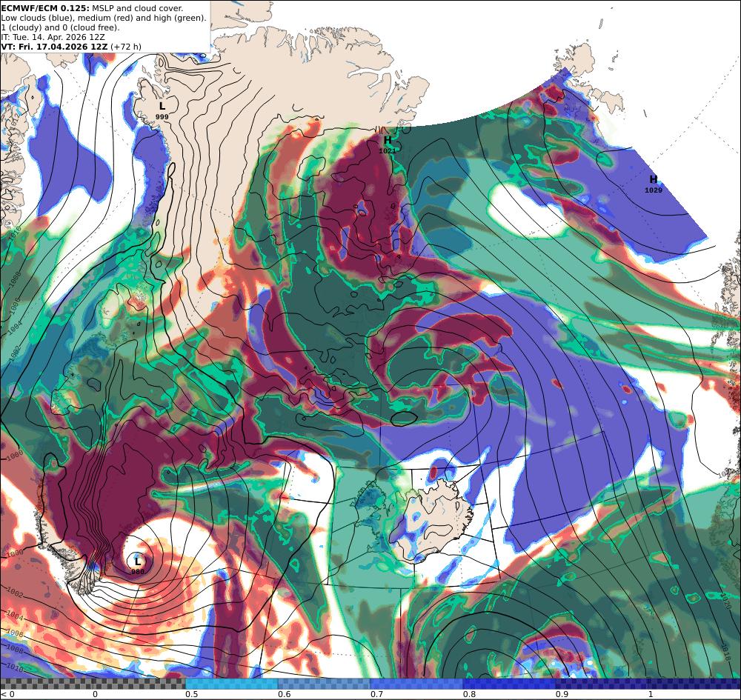Click the '1 (cloudy) and 0 (cloud free)' line
This screenshot has height=700, width=741.
pyautogui.click(x=60, y=27)
